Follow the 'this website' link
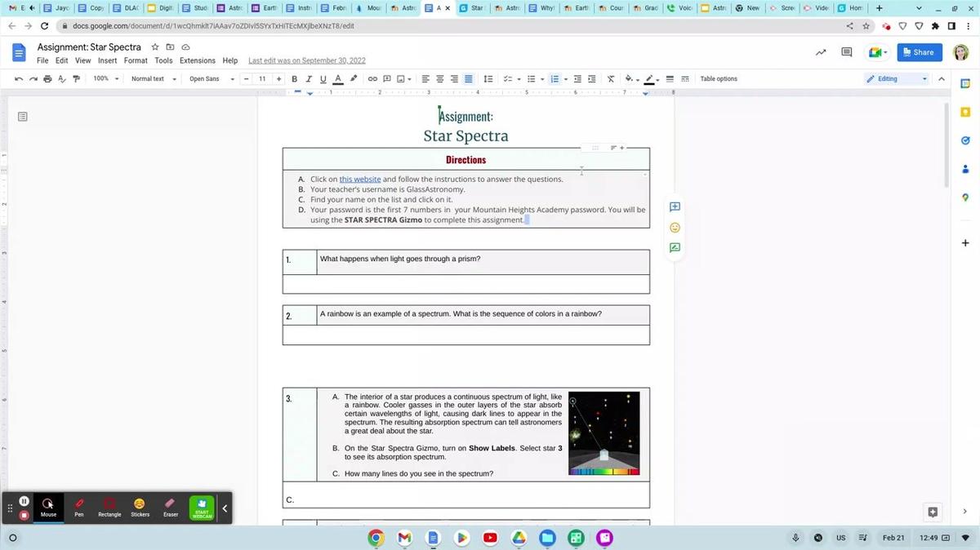980x550 pixels. (x=360, y=180)
